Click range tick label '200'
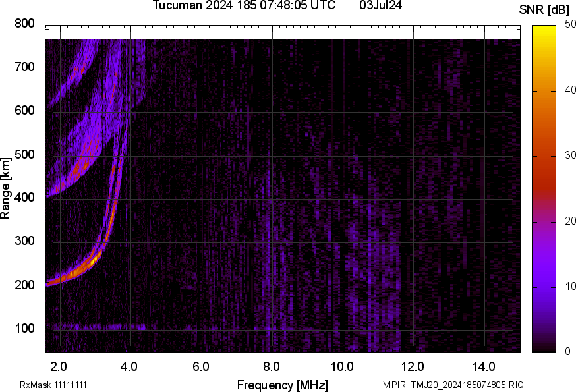The width and height of the screenshot is (576, 392). click(24, 285)
